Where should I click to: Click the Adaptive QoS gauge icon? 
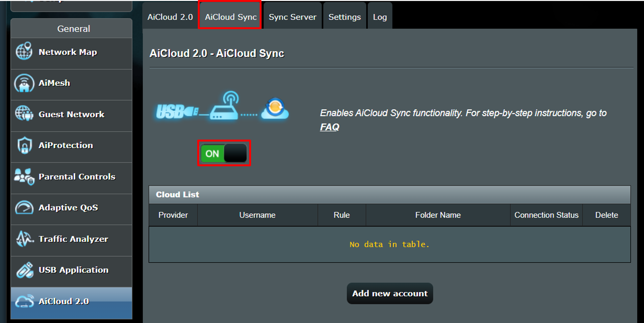tap(24, 208)
